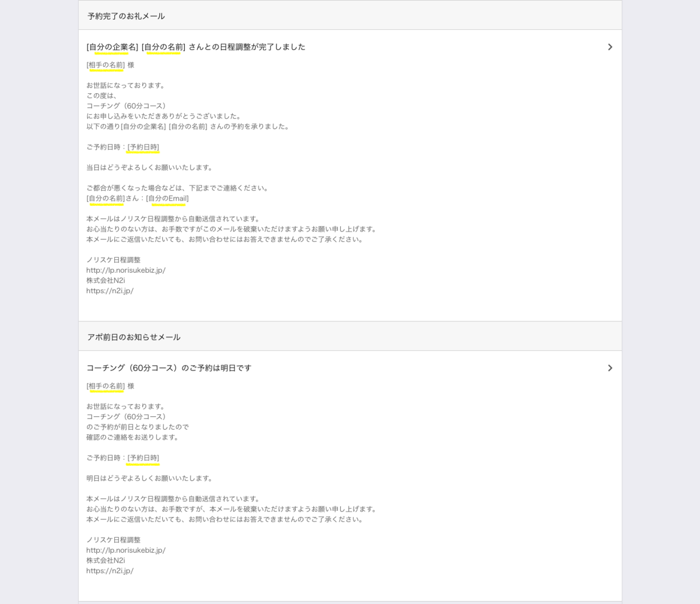
Task: Click the [相手の名前] placeholder in the thank-you email
Action: point(106,65)
